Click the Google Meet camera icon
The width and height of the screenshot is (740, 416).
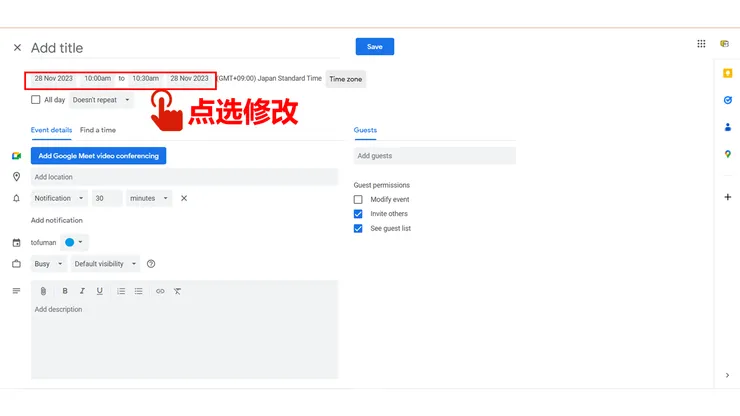pos(17,156)
